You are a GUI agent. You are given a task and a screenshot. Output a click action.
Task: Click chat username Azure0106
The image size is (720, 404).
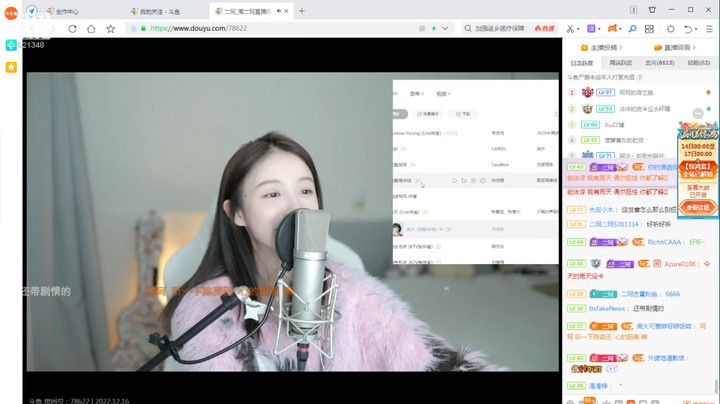[x=680, y=264]
